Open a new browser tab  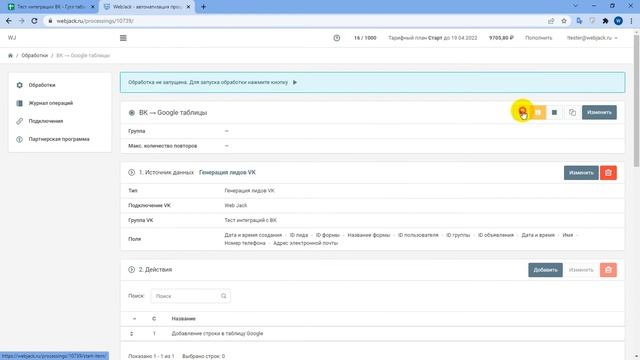pyautogui.click(x=203, y=7)
